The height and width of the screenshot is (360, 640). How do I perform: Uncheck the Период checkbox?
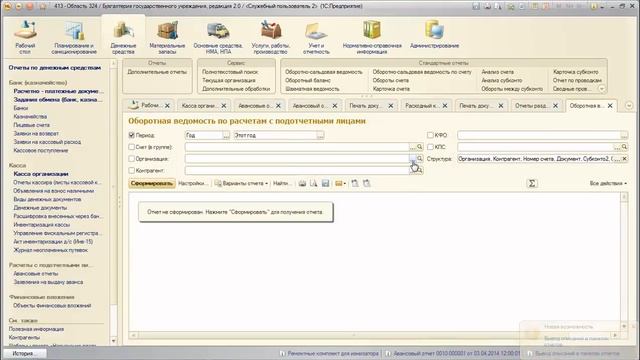[x=131, y=135]
